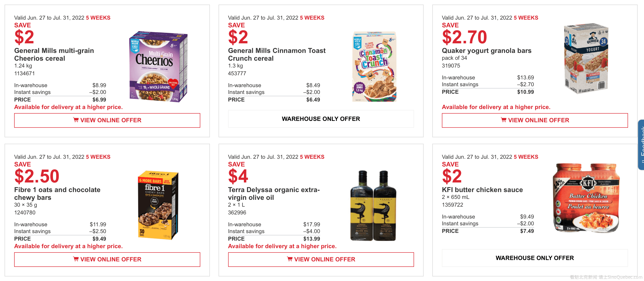Click the cart icon under Terra Delyssa olive oil

pos(290,259)
